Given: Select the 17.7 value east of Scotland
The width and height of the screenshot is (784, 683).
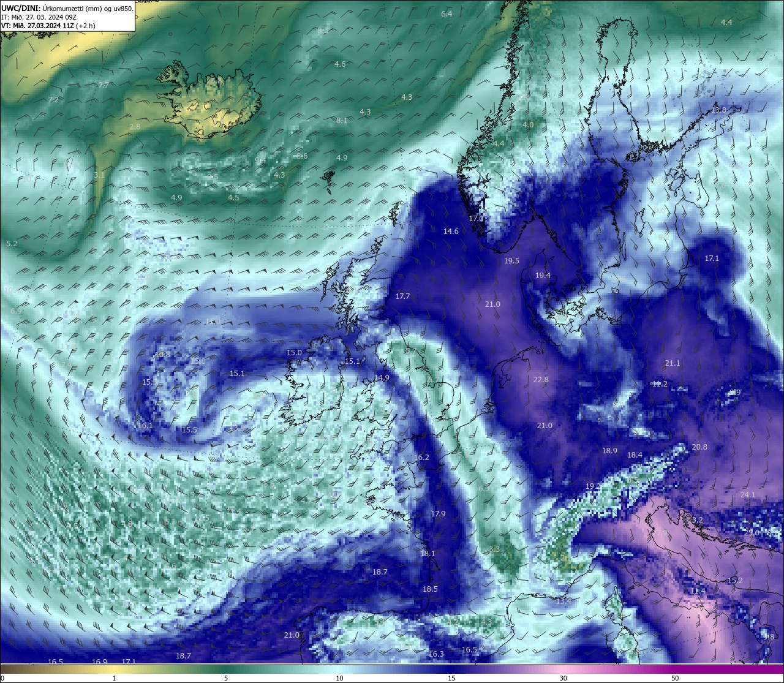Looking at the screenshot, I should [402, 296].
